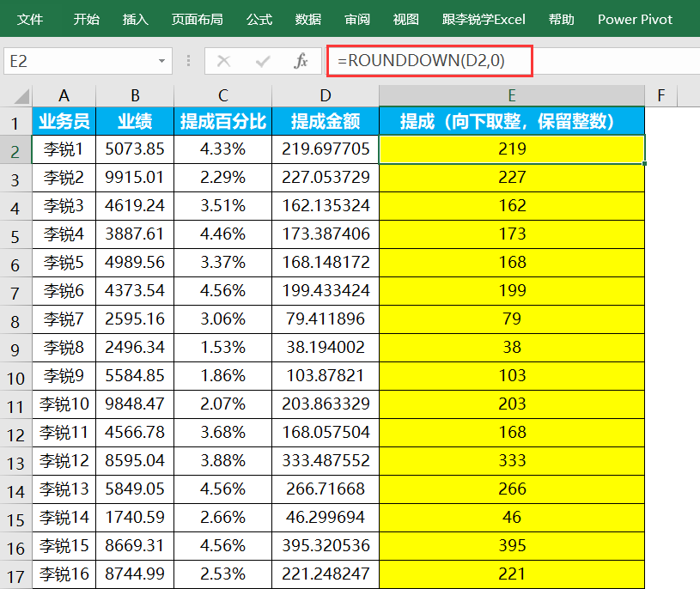700x589 pixels.
Task: Switch to the 视图 ribbon tab
Action: [405, 19]
